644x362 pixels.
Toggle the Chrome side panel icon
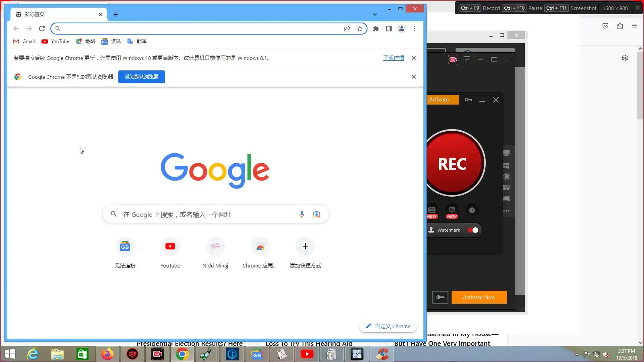(389, 29)
